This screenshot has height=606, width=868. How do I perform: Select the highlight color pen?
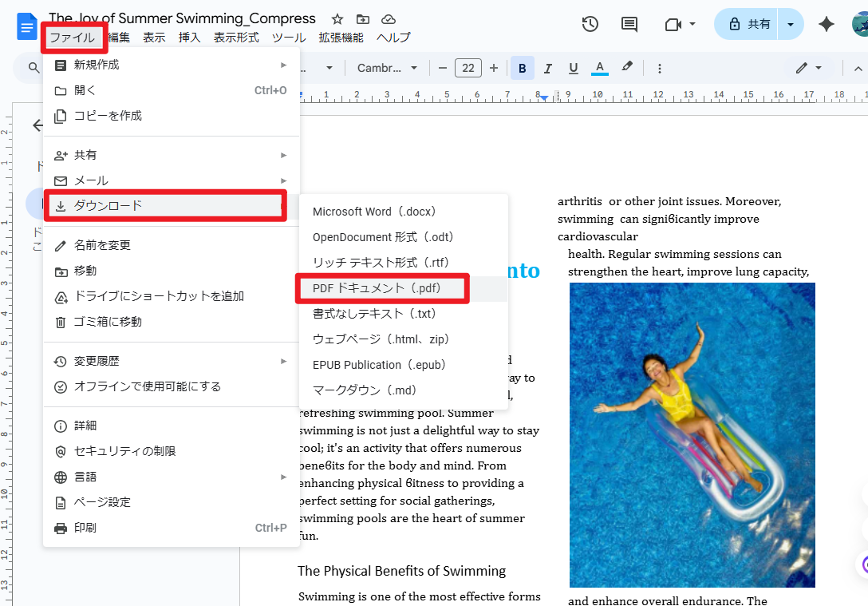pos(626,67)
